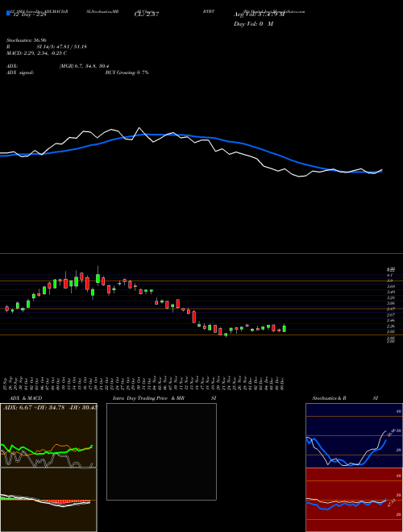403x532 pixels.
Task: Open the empty intraday trading price panel
Action: point(161,451)
